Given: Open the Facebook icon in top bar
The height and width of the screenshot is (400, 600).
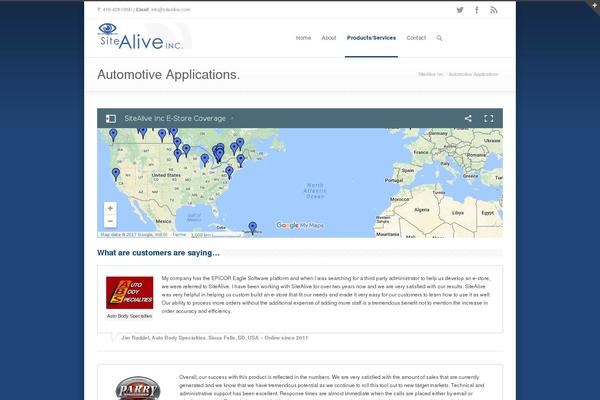Looking at the screenshot, I should (x=477, y=10).
